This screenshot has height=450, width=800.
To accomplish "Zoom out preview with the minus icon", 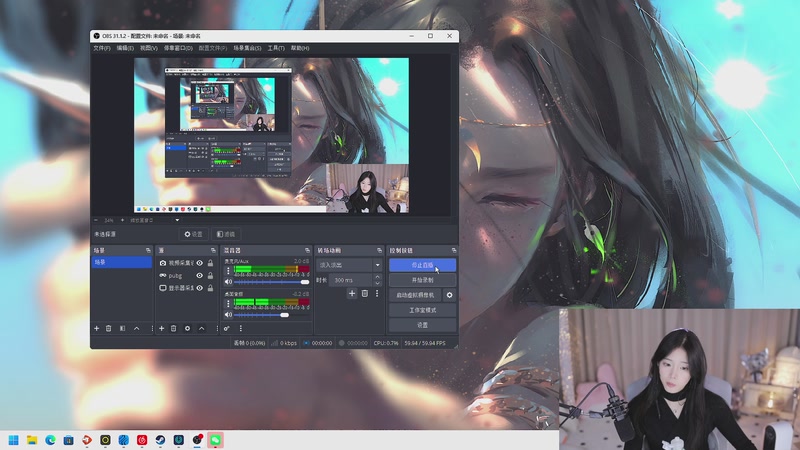I will pyautogui.click(x=96, y=220).
